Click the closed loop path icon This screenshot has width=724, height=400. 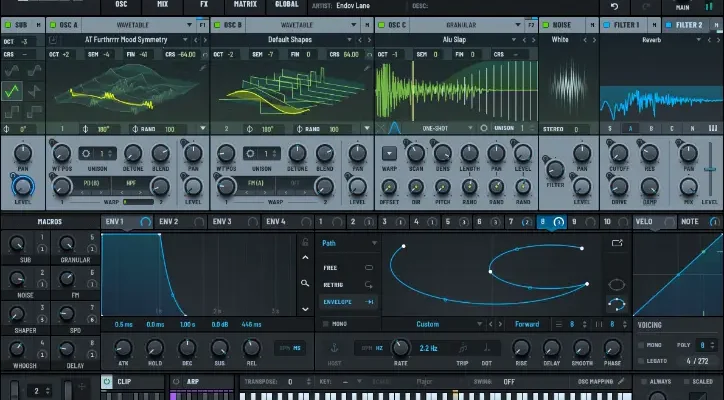(x=616, y=283)
